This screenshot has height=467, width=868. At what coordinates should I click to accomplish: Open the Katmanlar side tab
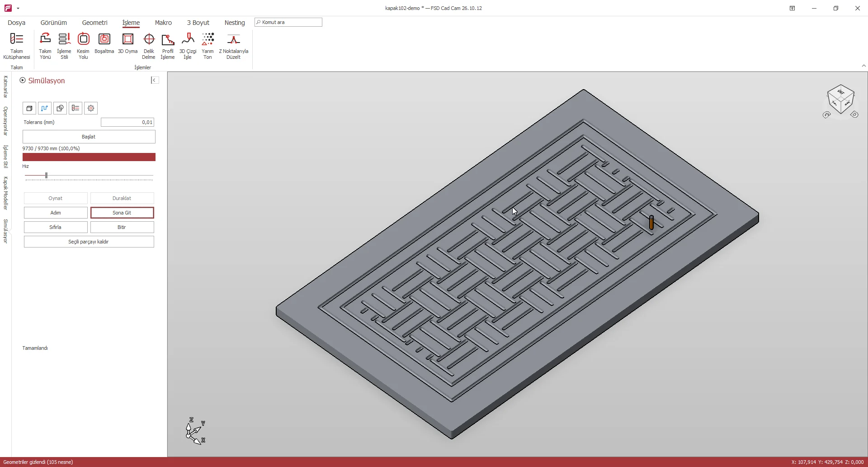(x=5, y=87)
